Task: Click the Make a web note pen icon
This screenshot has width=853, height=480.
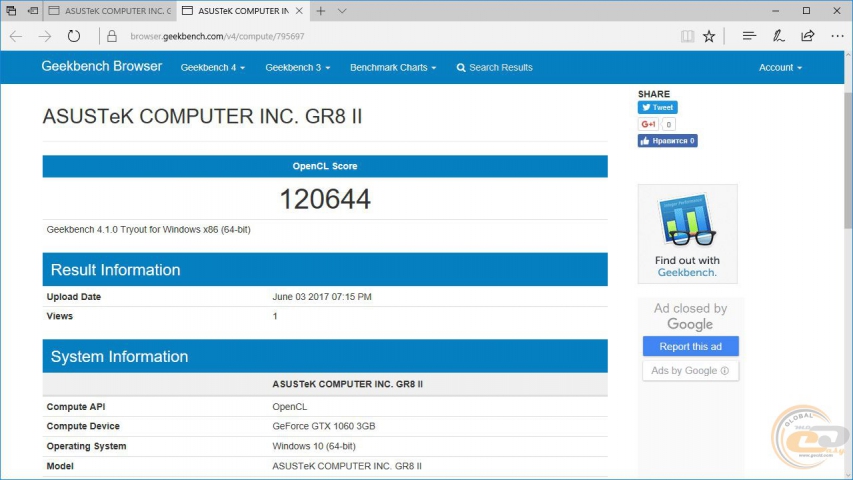Action: click(778, 36)
